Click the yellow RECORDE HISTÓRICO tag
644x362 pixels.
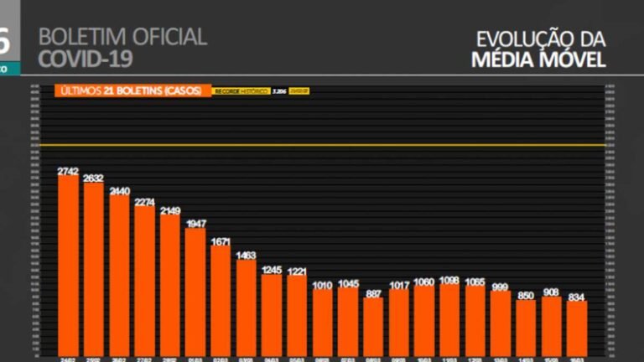click(241, 90)
